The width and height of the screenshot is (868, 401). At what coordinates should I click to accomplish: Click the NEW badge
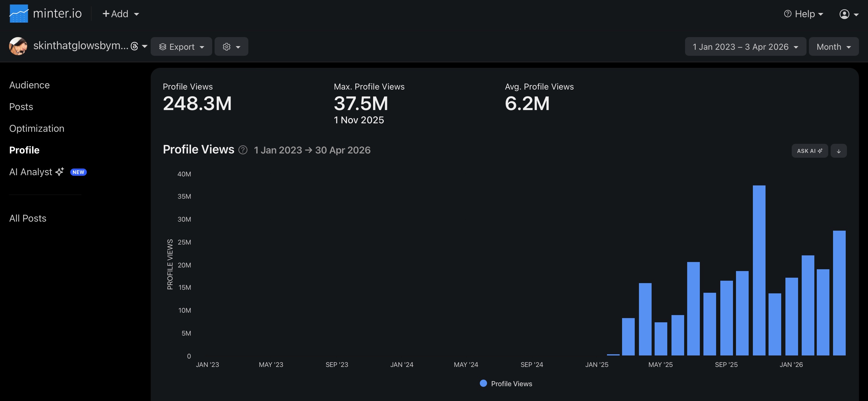[x=78, y=172]
